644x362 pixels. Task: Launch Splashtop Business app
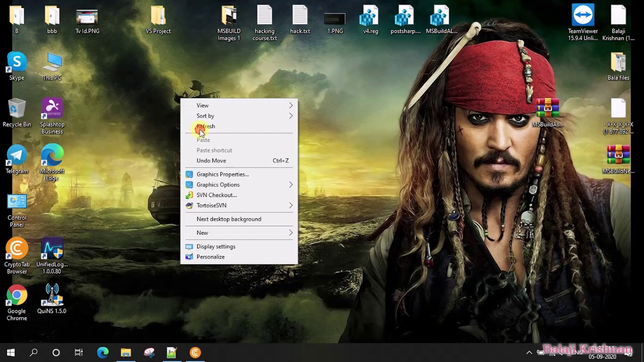coord(52,109)
